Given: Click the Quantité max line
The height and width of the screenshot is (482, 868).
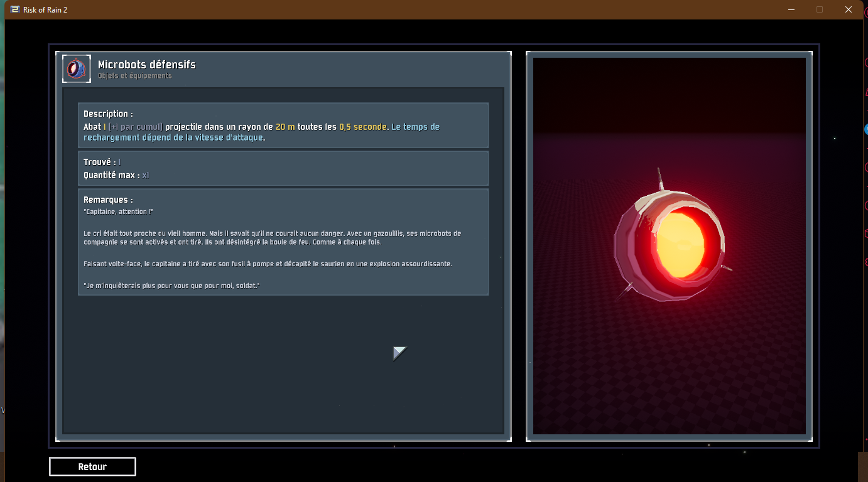Looking at the screenshot, I should coord(116,175).
